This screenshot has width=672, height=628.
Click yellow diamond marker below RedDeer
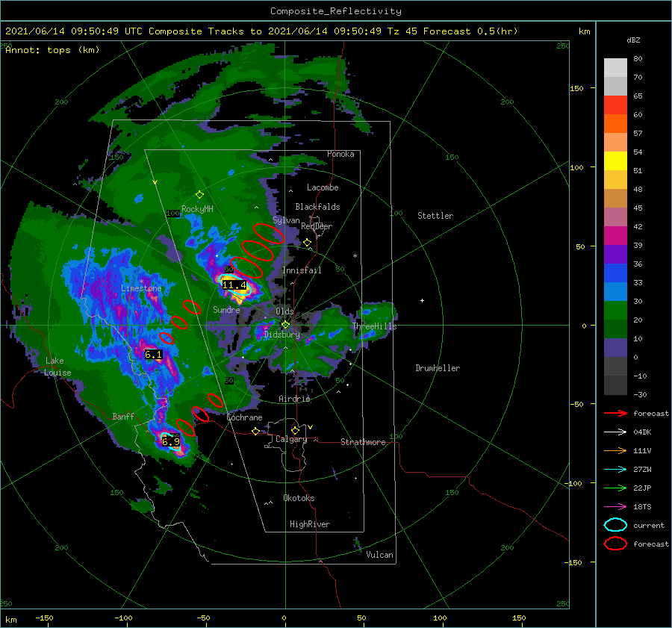(308, 243)
